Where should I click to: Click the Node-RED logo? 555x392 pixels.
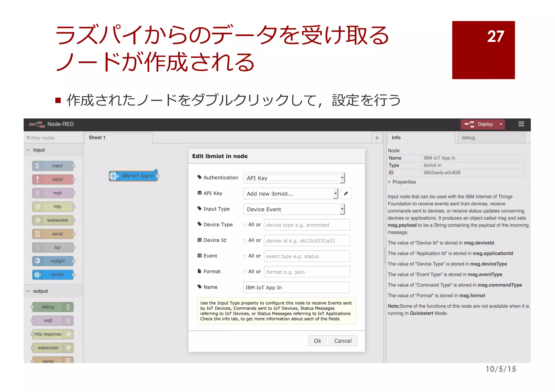click(x=37, y=124)
